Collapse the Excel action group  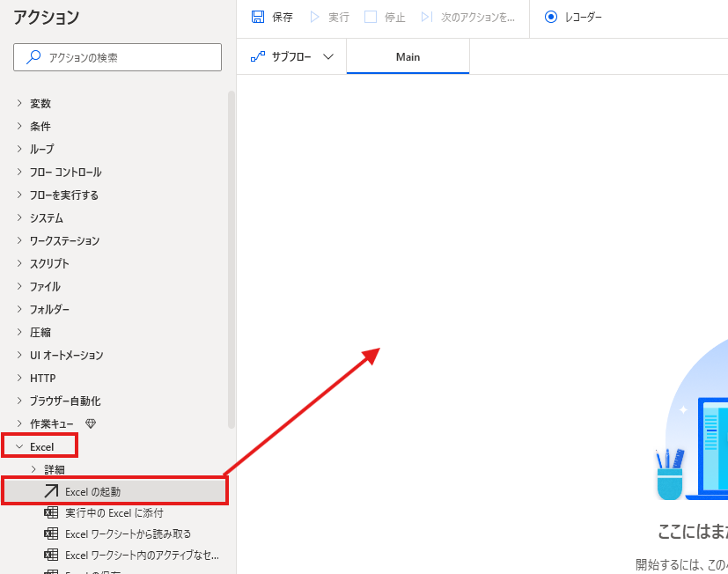coord(19,446)
